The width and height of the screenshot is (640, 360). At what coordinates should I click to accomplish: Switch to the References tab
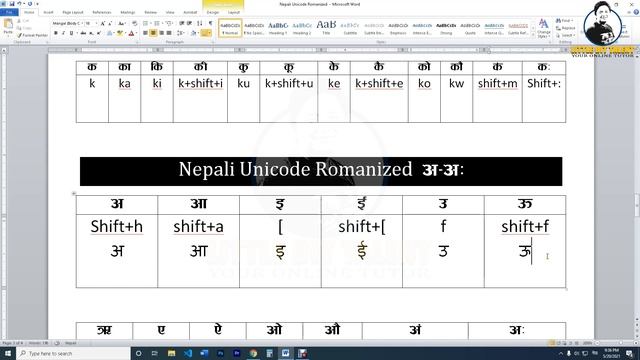pos(102,13)
